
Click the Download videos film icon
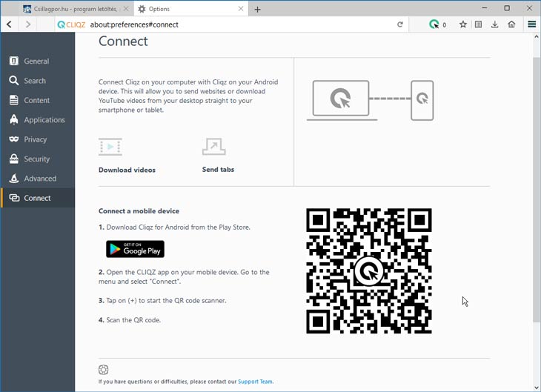110,147
